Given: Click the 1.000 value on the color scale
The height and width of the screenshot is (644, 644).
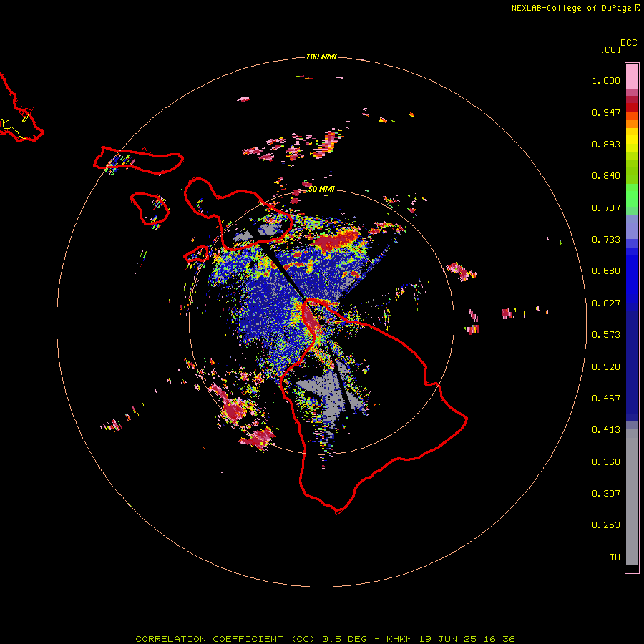Looking at the screenshot, I should [606, 80].
